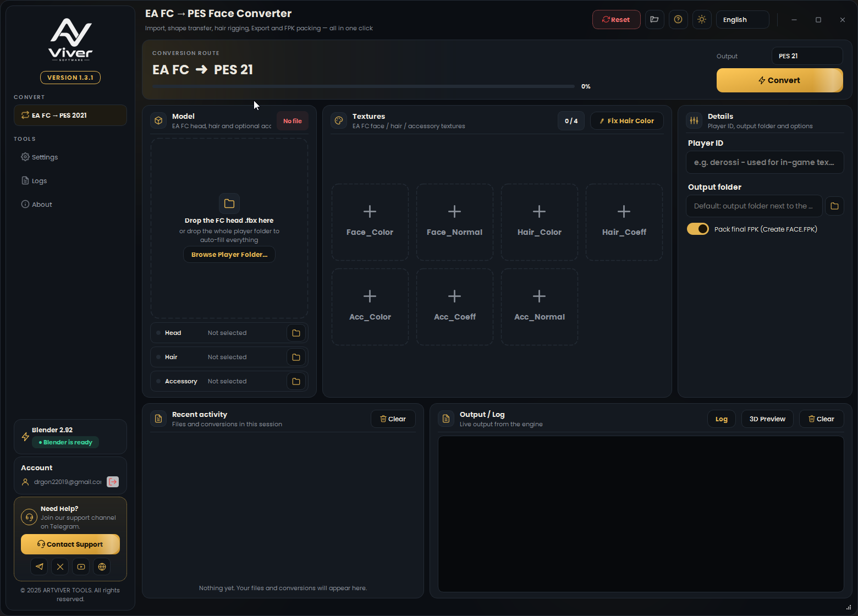858x616 pixels.
Task: Add the Acc_Color texture slot
Action: coord(370,307)
